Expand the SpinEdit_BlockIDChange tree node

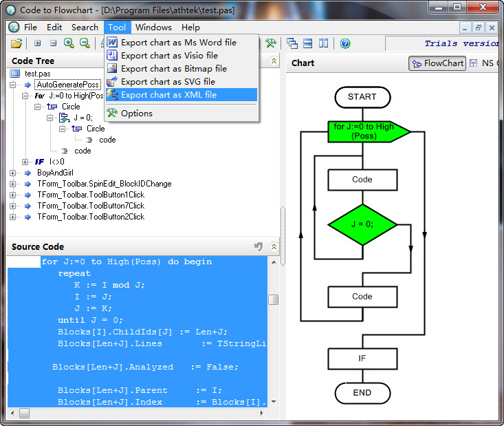(12, 184)
